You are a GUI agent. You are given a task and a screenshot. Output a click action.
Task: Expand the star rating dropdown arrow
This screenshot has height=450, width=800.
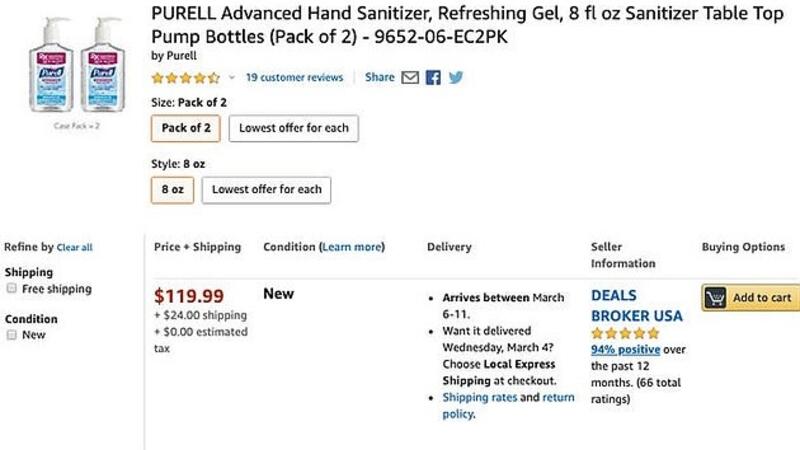pyautogui.click(x=231, y=77)
